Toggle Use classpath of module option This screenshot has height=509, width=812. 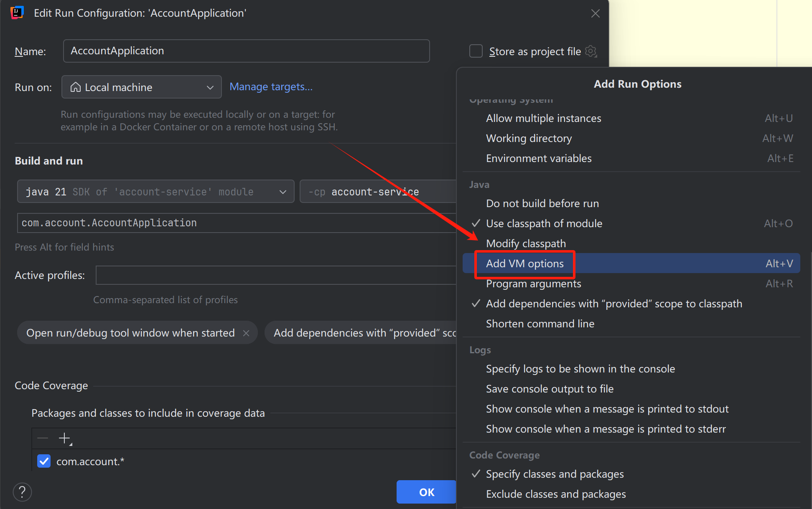click(544, 223)
